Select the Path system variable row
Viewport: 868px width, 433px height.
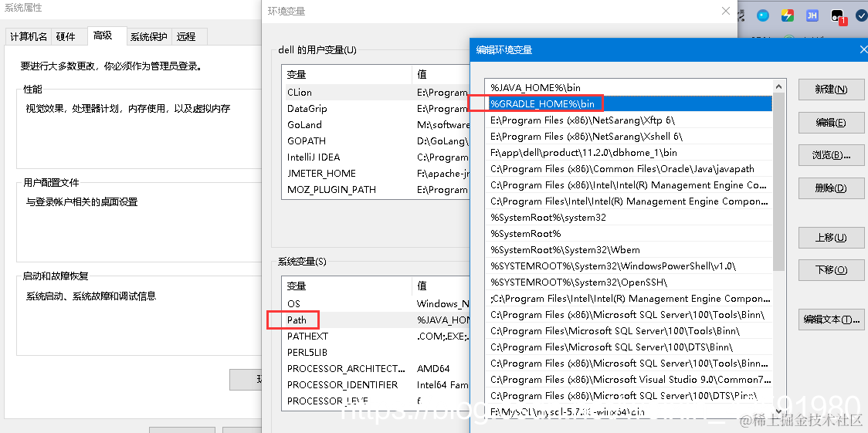tap(376, 320)
